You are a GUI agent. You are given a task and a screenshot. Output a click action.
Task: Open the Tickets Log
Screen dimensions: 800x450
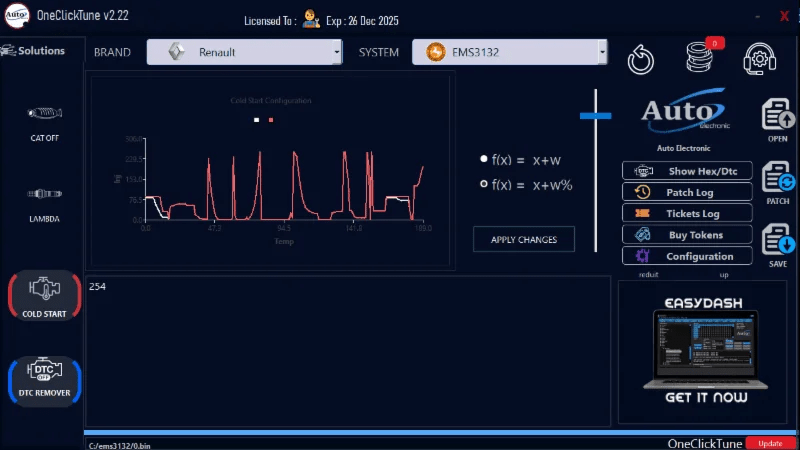click(x=687, y=213)
